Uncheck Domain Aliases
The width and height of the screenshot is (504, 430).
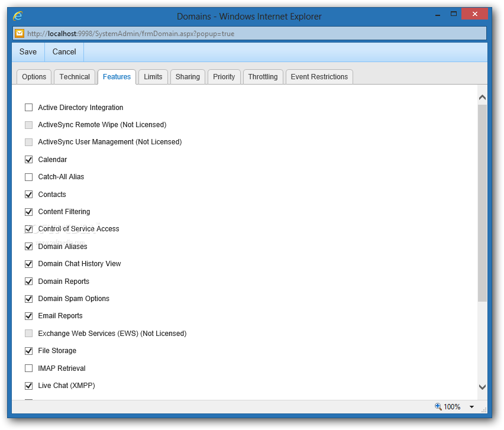28,247
